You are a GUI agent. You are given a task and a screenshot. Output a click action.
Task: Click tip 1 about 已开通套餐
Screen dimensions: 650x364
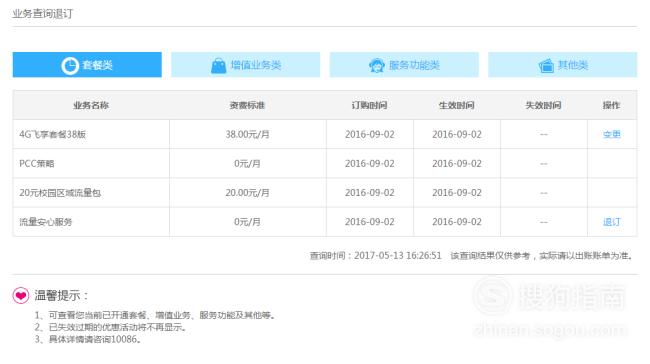(155, 315)
